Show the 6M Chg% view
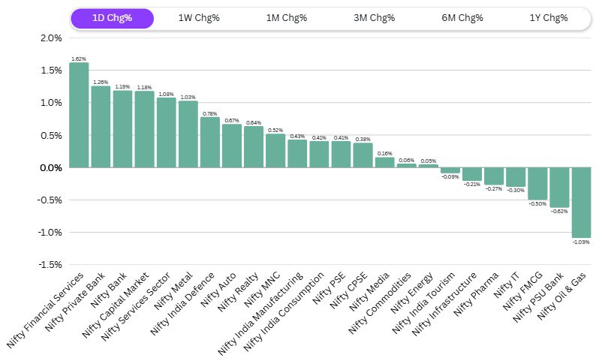The height and width of the screenshot is (364, 602). [462, 18]
